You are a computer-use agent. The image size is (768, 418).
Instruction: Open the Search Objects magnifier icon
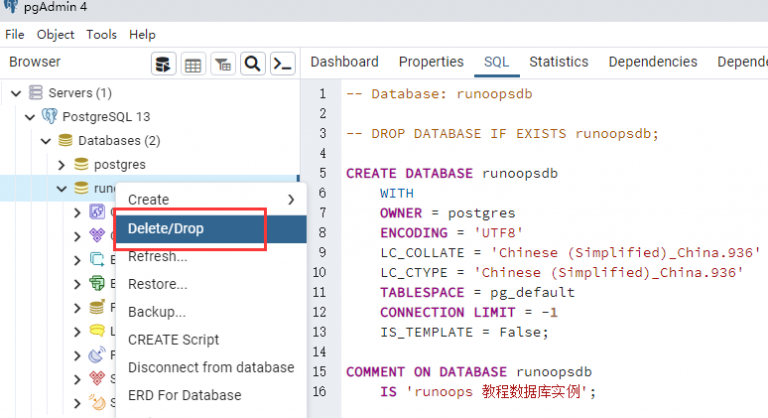[x=253, y=64]
